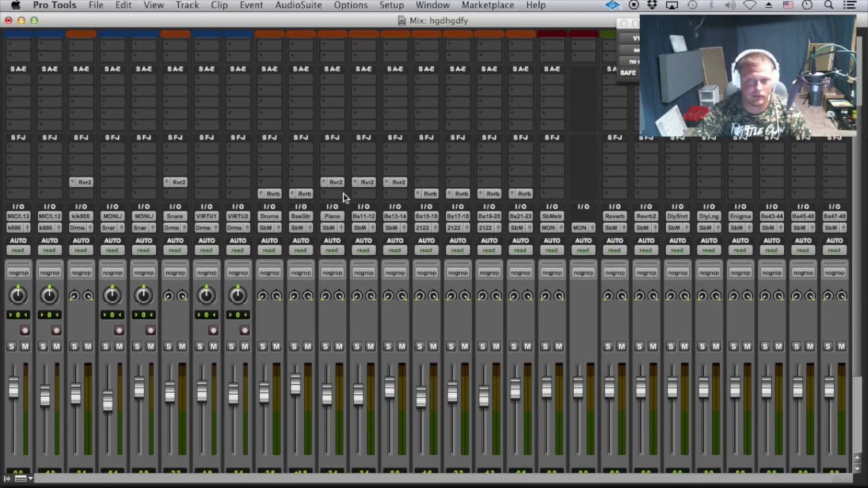Image resolution: width=868 pixels, height=488 pixels.
Task: Open the Time Machine menu bar icon
Action: tap(692, 5)
